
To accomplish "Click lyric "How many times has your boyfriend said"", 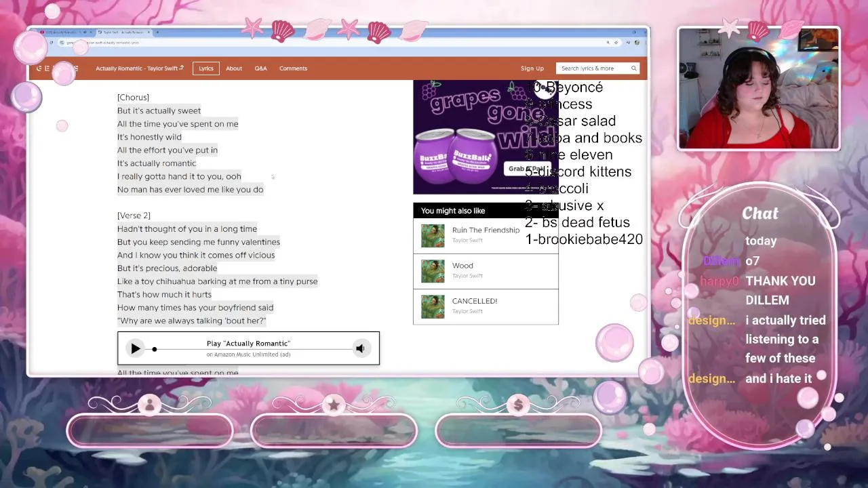I will point(195,308).
